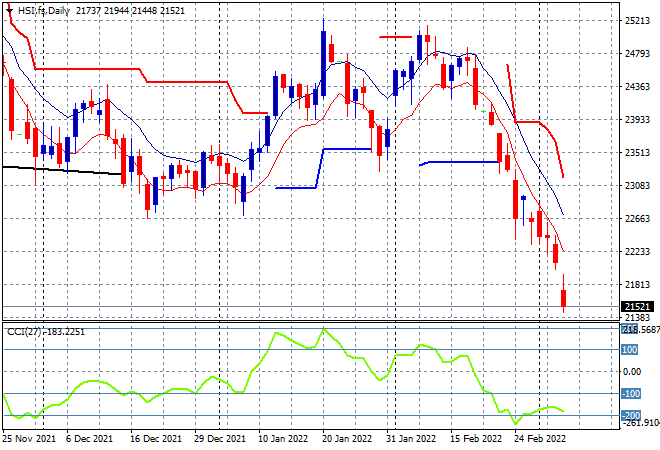The width and height of the screenshot is (660, 450).
Task: Click the 24 Feb 2022 date label
Action: pyautogui.click(x=540, y=439)
